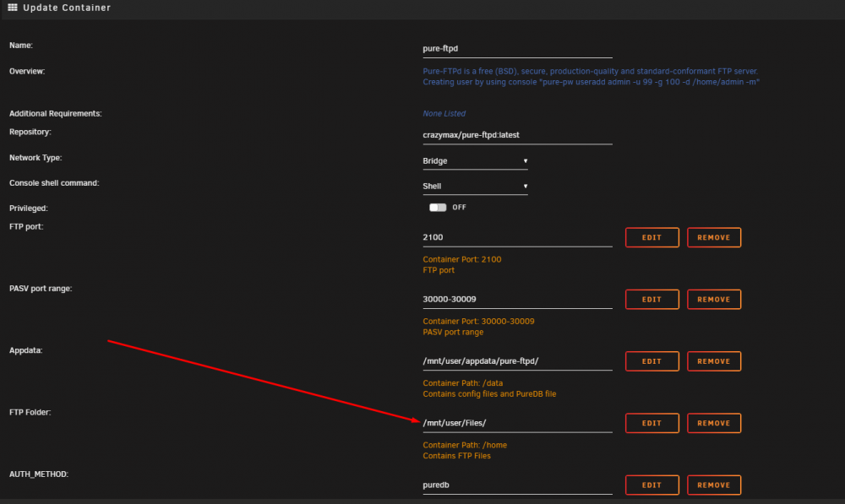Image resolution: width=845 pixels, height=504 pixels.
Task: Toggle the Privileged switch
Action: pyautogui.click(x=438, y=208)
